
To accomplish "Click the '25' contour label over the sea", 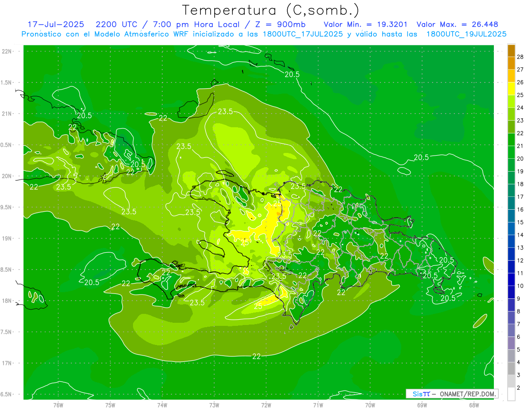I will pos(258,306).
